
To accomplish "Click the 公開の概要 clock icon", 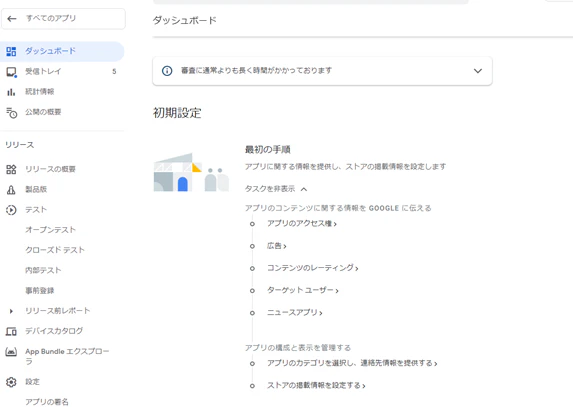I will pyautogui.click(x=11, y=113).
